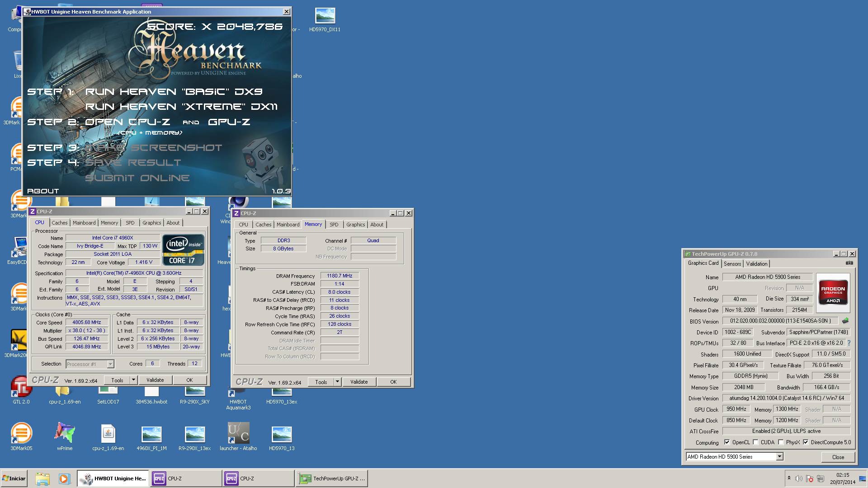Open the GPU selection dropdown in GPU-Z

pos(779,457)
